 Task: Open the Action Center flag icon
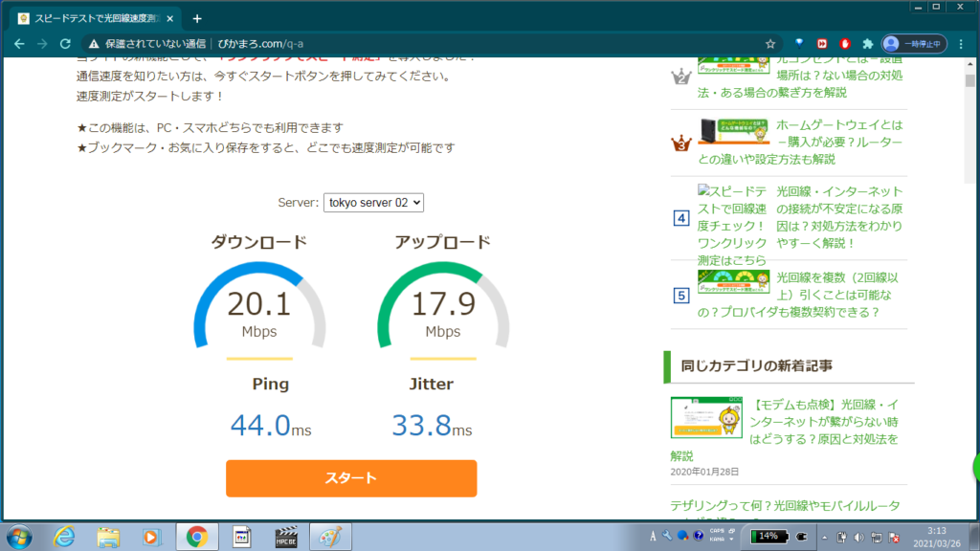[x=894, y=538]
